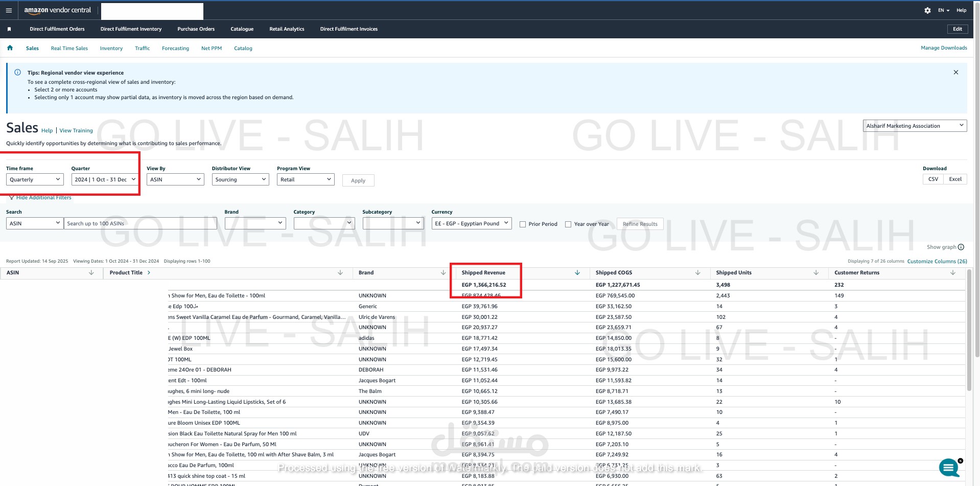
Task: Sort by Customer Returns column arrow
Action: point(953,273)
